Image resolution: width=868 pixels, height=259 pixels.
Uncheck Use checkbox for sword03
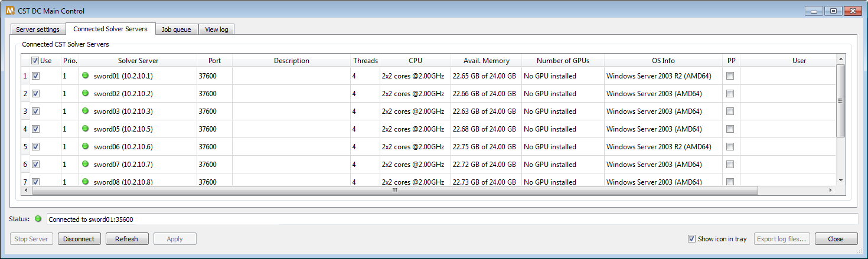tap(35, 111)
